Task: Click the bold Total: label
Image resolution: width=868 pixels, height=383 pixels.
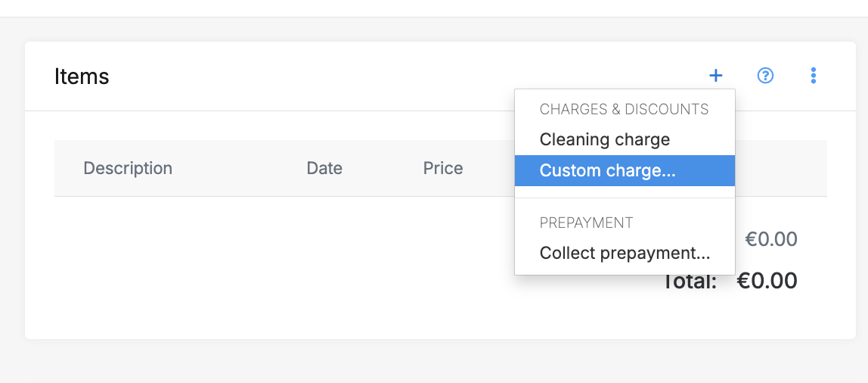Action: (690, 283)
